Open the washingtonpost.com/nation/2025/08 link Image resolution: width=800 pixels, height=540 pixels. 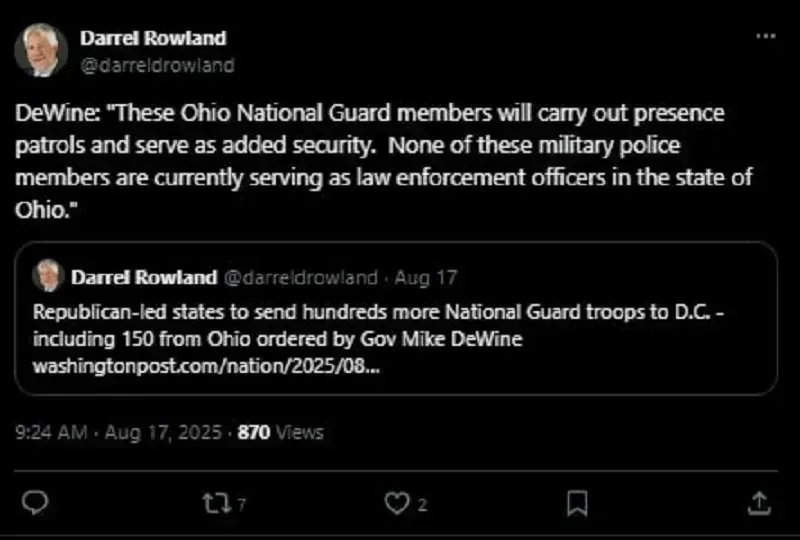click(207, 366)
